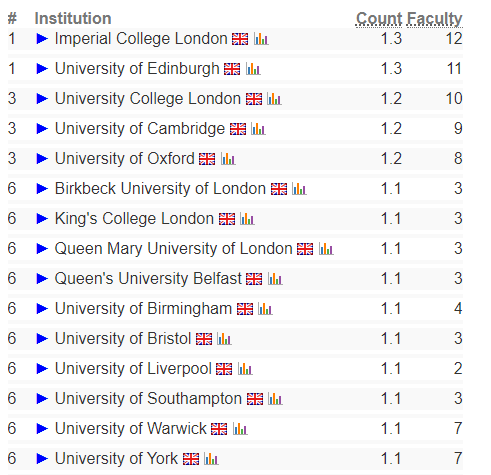Open the chart icon for Birkbeck University of London

point(299,189)
